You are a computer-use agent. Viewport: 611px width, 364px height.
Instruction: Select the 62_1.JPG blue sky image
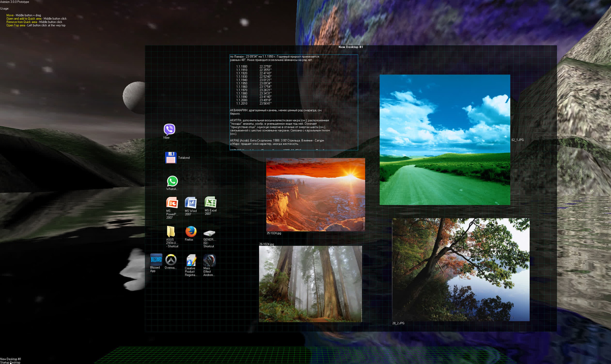click(x=445, y=140)
